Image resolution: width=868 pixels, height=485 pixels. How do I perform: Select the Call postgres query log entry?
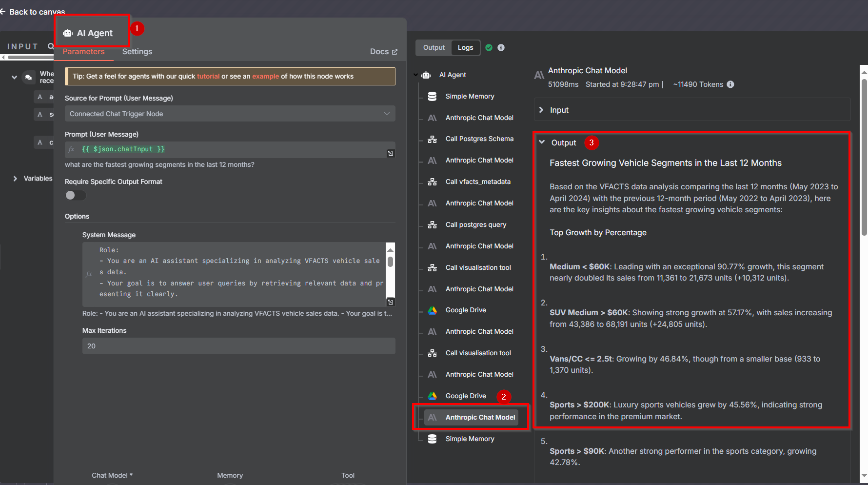coord(476,225)
